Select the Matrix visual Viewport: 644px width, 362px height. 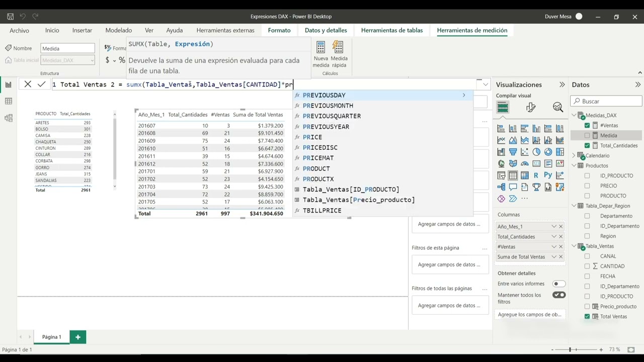coord(525,175)
